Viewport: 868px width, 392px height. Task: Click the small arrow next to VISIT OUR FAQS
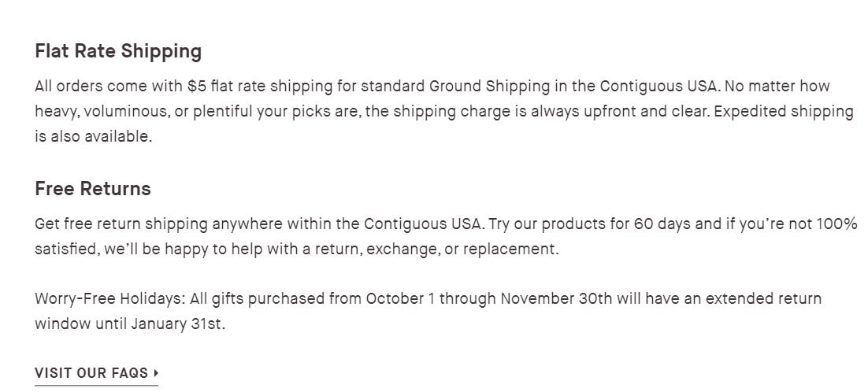157,373
